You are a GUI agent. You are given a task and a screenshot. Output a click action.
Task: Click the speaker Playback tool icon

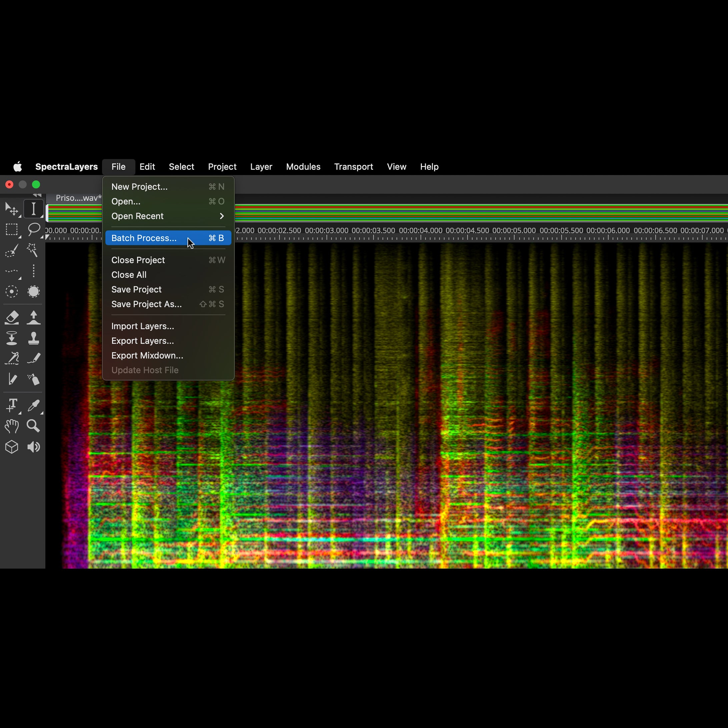coord(34,447)
